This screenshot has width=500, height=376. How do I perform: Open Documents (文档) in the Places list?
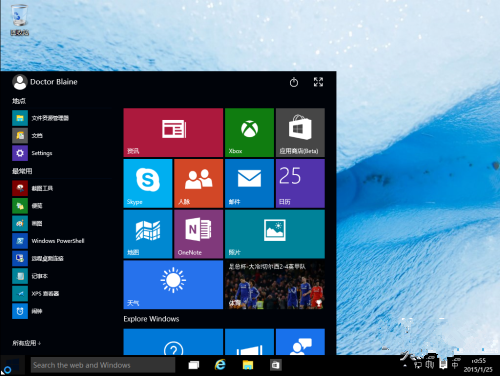point(28,135)
